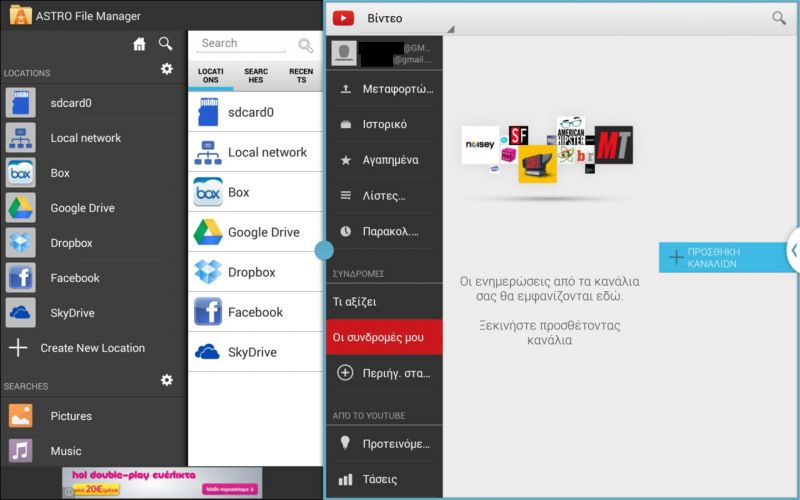800x500 pixels.
Task: Open Προτεινόμε... recommended item
Action: [x=384, y=443]
